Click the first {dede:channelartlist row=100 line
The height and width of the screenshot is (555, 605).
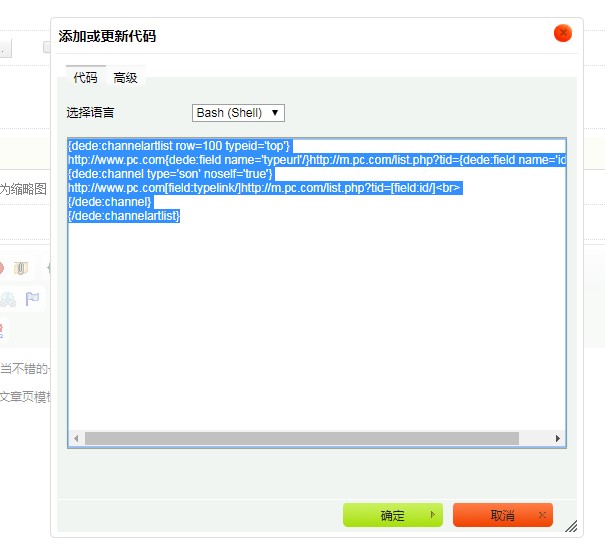point(179,145)
